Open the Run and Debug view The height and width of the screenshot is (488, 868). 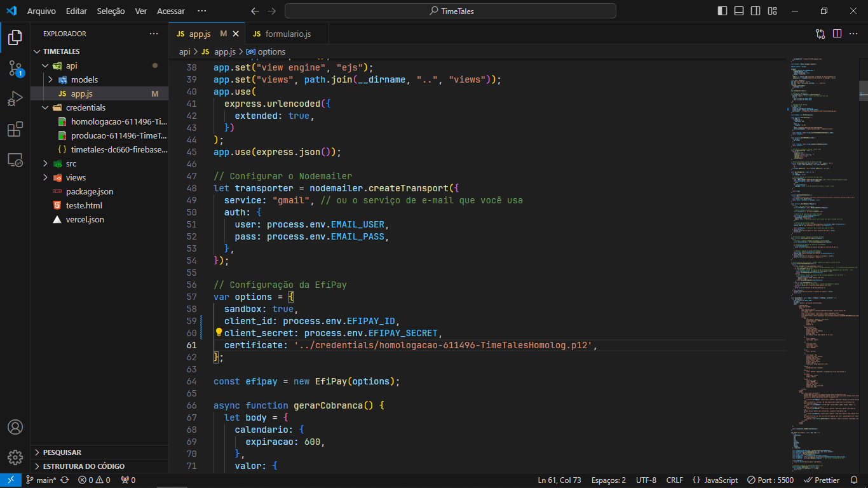[15, 99]
